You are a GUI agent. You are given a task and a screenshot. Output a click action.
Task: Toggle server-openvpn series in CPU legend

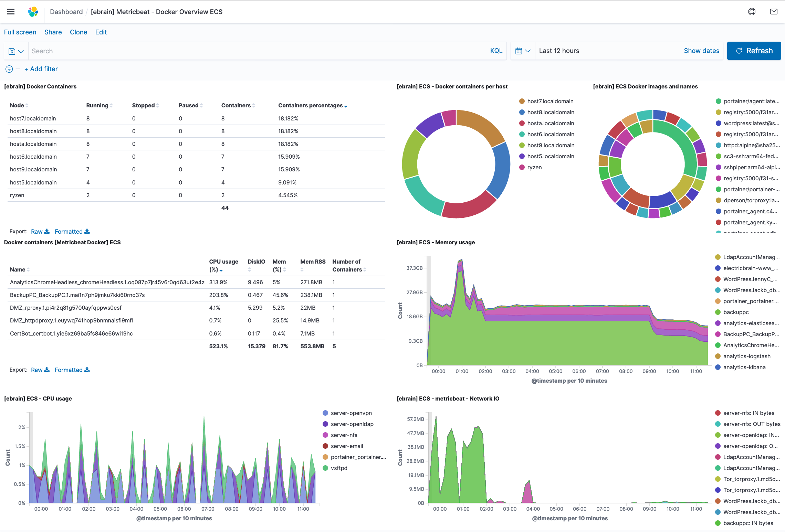pyautogui.click(x=351, y=413)
